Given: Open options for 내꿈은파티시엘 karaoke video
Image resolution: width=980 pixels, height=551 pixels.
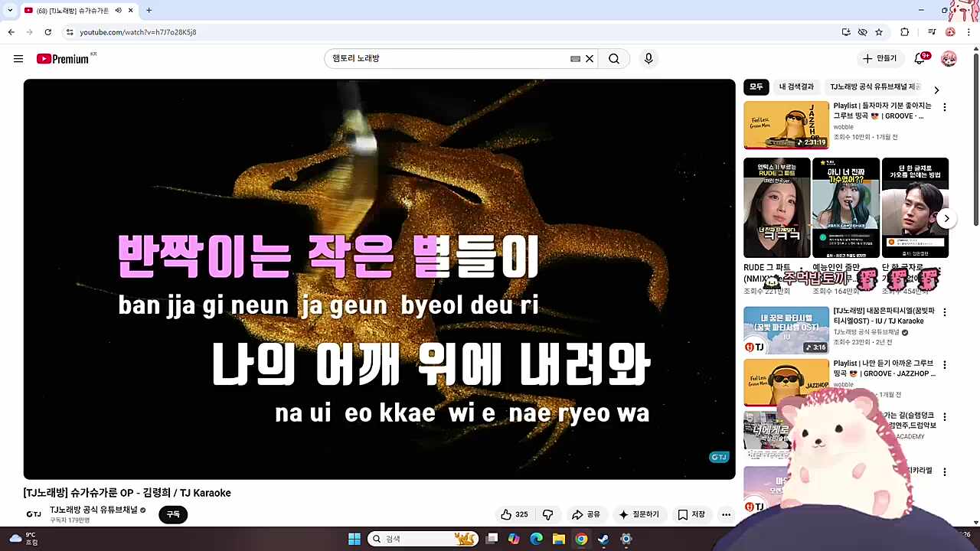Looking at the screenshot, I should pyautogui.click(x=945, y=312).
